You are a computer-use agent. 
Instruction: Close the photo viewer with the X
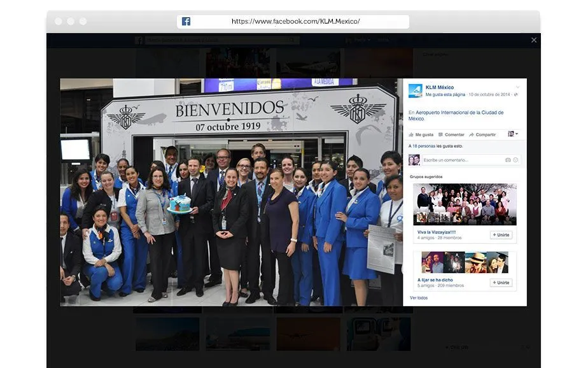pos(534,40)
